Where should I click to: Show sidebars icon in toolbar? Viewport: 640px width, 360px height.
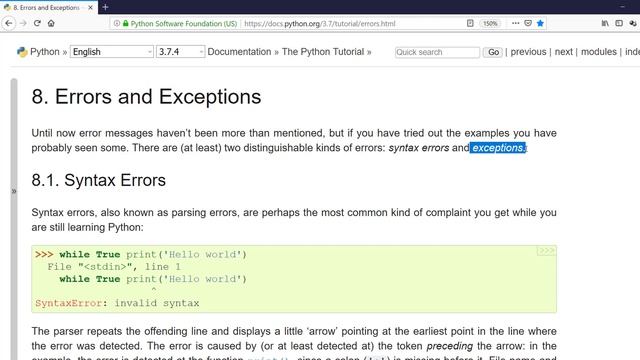tap(619, 23)
